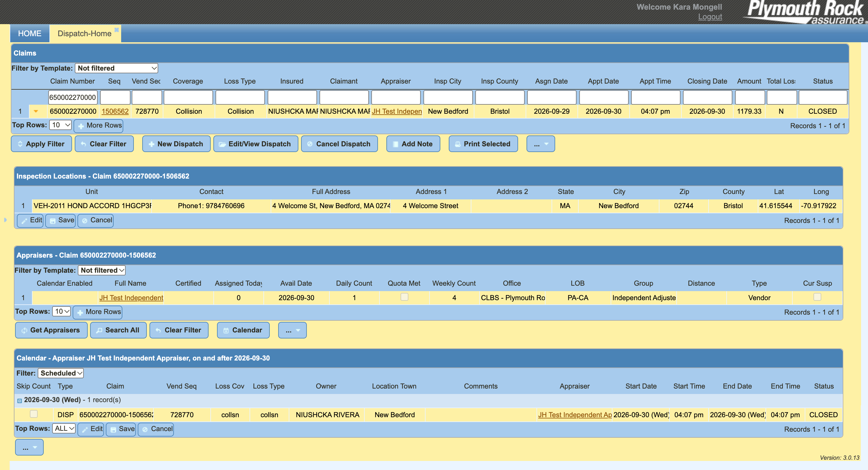The width and height of the screenshot is (868, 470).
Task: Open the appraiser Calendar button
Action: pos(243,330)
